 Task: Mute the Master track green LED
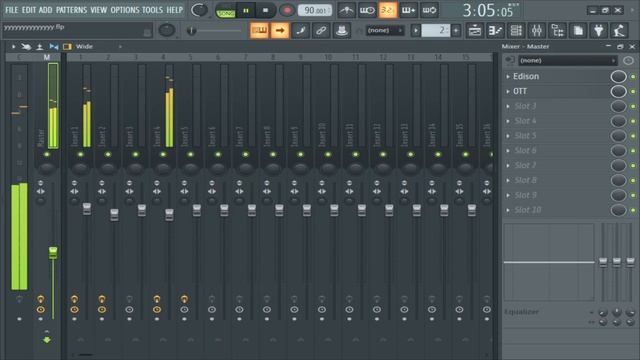coord(47,155)
